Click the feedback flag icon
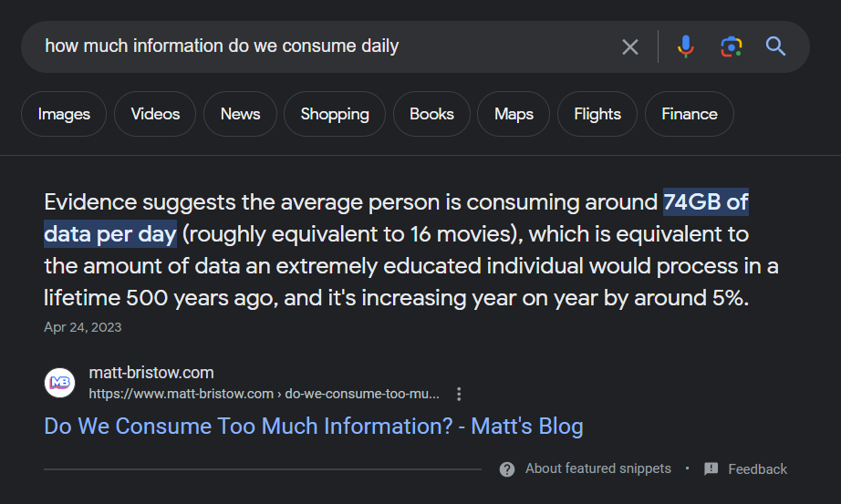The height and width of the screenshot is (504, 841). coord(711,468)
